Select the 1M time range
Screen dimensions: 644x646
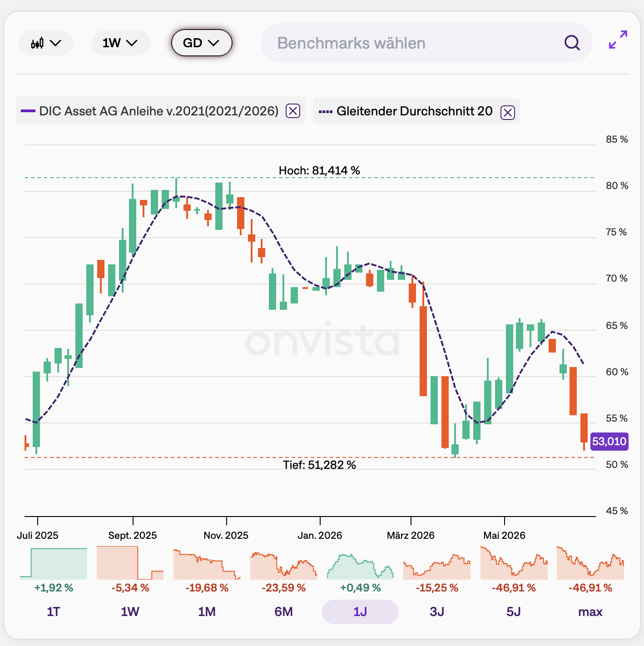point(207,612)
